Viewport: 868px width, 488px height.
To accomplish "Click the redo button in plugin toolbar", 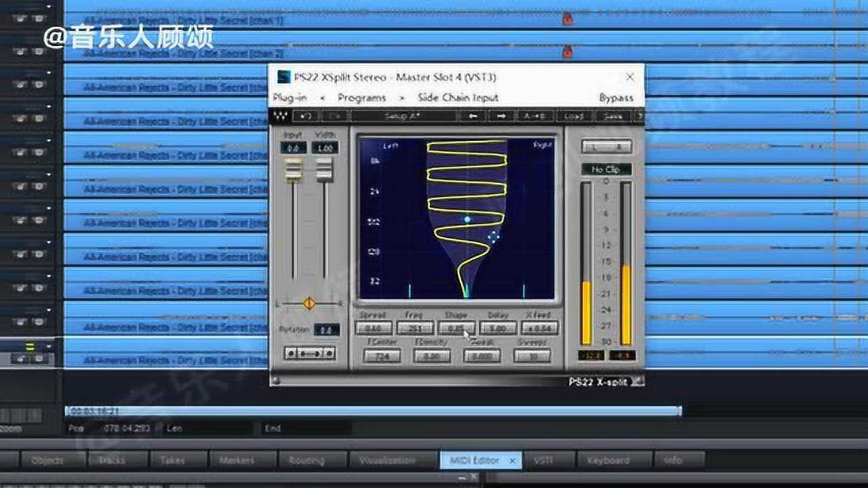I will pyautogui.click(x=333, y=117).
